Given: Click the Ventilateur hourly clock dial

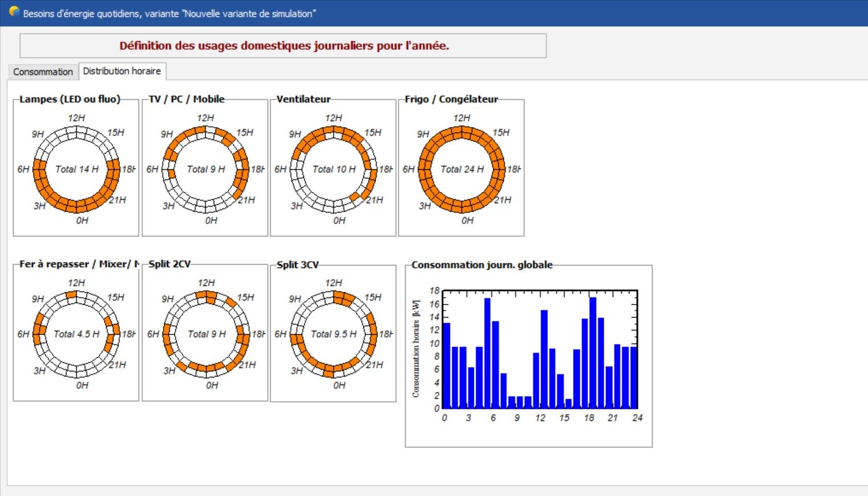Looking at the screenshot, I should [334, 169].
